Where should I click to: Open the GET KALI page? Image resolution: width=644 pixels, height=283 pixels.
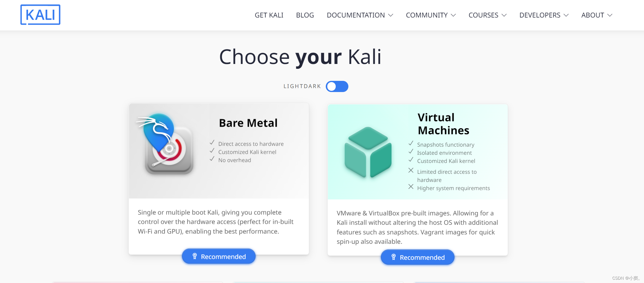(x=269, y=15)
